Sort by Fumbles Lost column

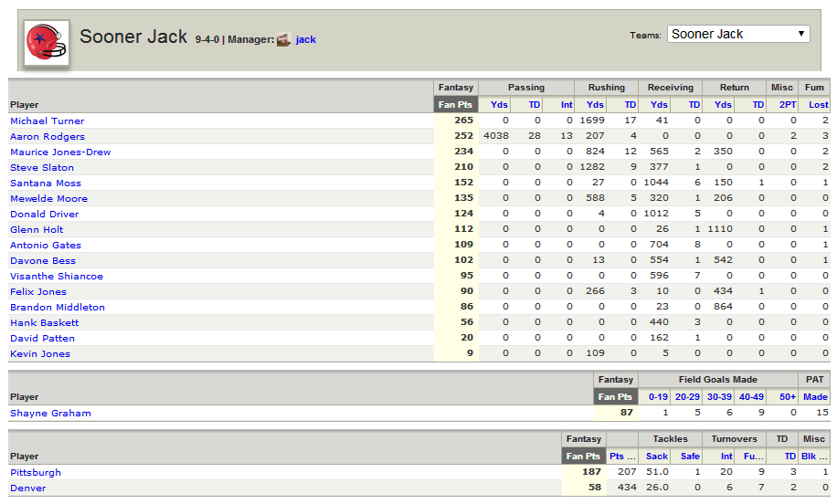[x=819, y=104]
